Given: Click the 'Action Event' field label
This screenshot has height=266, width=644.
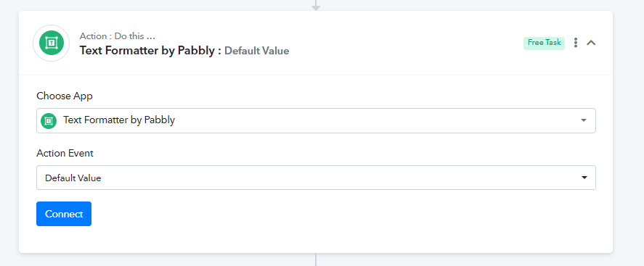Looking at the screenshot, I should pos(65,153).
